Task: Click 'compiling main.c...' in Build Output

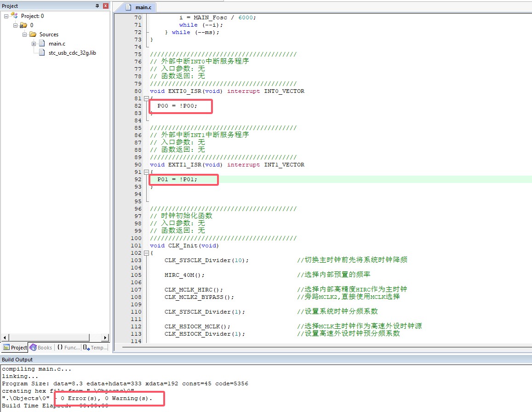Action: click(x=37, y=369)
